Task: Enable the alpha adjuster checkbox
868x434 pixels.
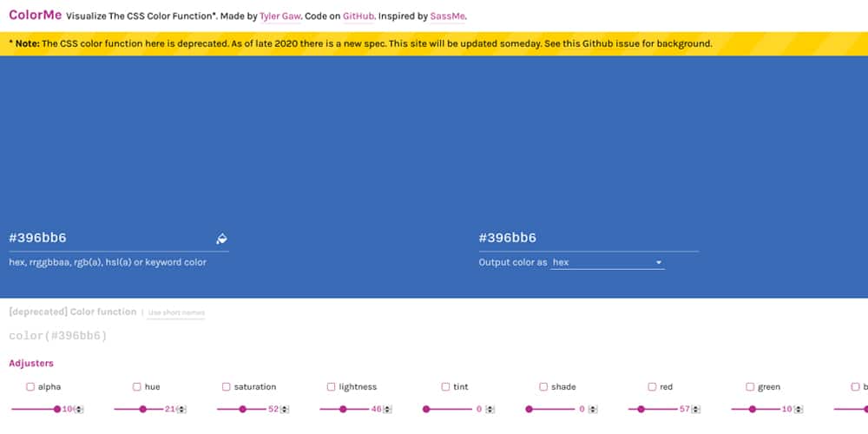Action: (x=30, y=387)
